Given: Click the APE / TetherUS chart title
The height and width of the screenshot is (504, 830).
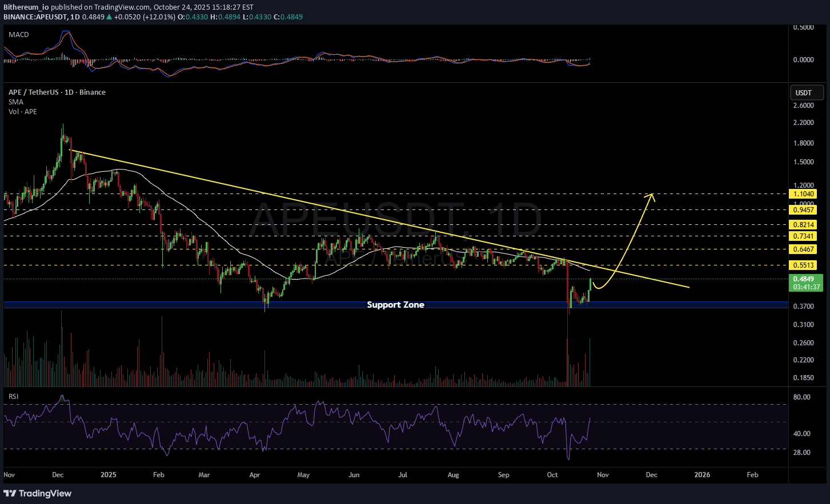Looking at the screenshot, I should (57, 92).
